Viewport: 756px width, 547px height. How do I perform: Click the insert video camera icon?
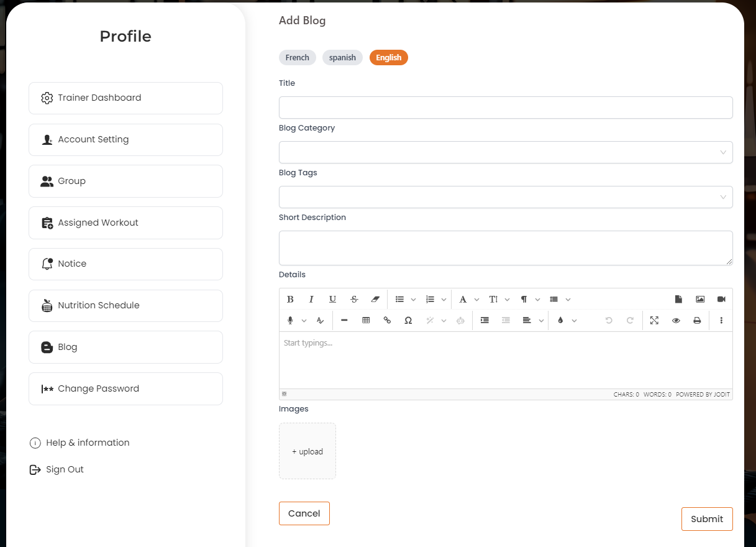point(721,299)
